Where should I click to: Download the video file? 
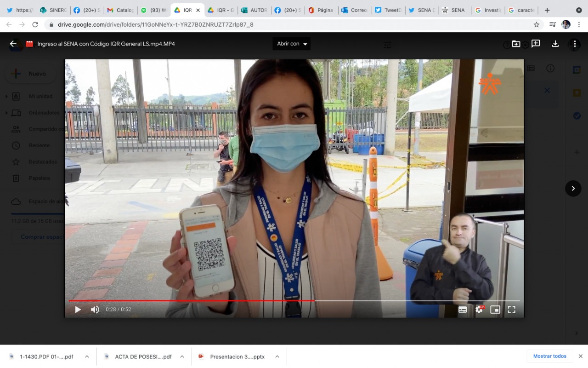tap(555, 44)
